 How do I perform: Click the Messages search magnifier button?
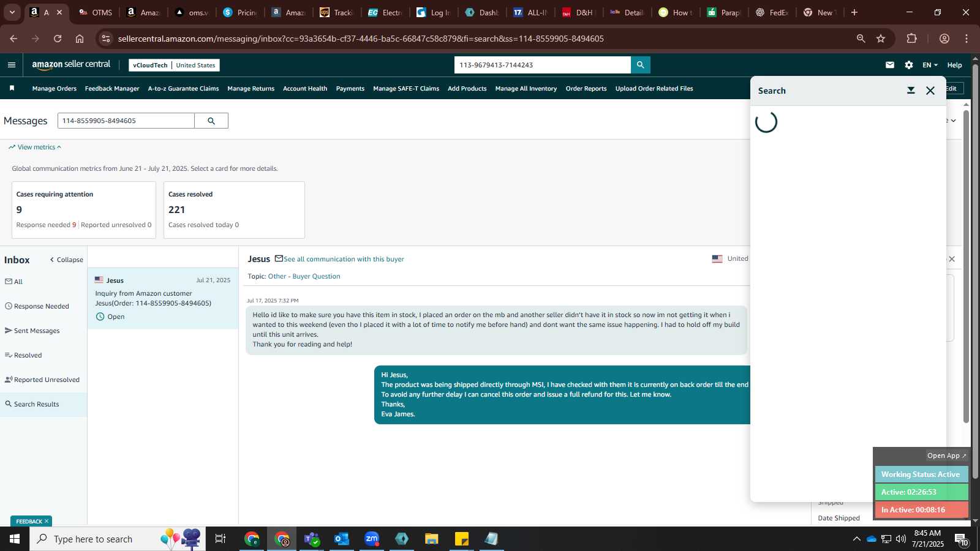click(x=211, y=121)
